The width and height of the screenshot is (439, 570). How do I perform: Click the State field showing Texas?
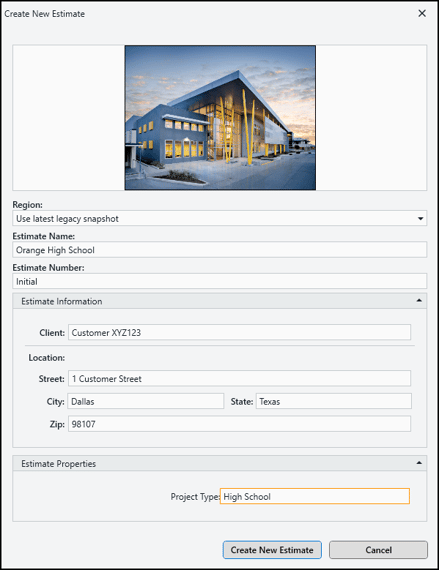(x=334, y=401)
